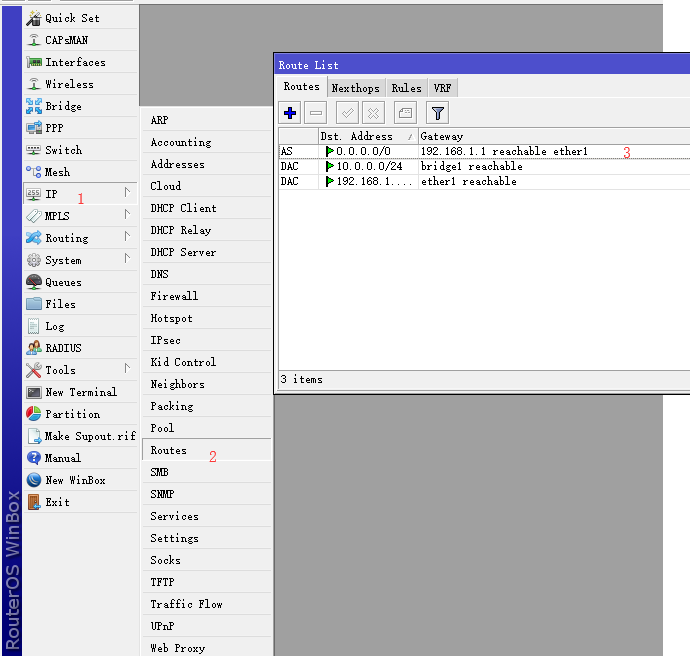Open DNS submenu entry
Screen dimensions: 690x656
(206, 274)
